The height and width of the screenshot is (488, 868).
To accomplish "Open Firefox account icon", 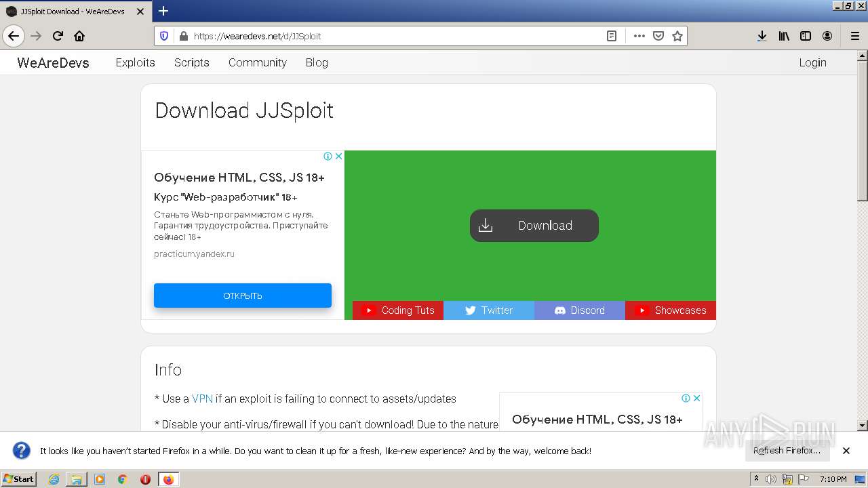I will point(827,36).
